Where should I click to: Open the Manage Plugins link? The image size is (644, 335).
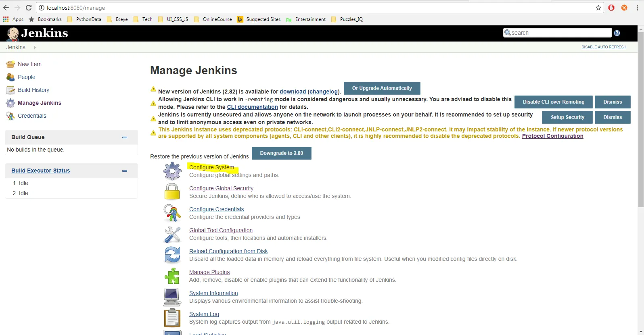[209, 272]
